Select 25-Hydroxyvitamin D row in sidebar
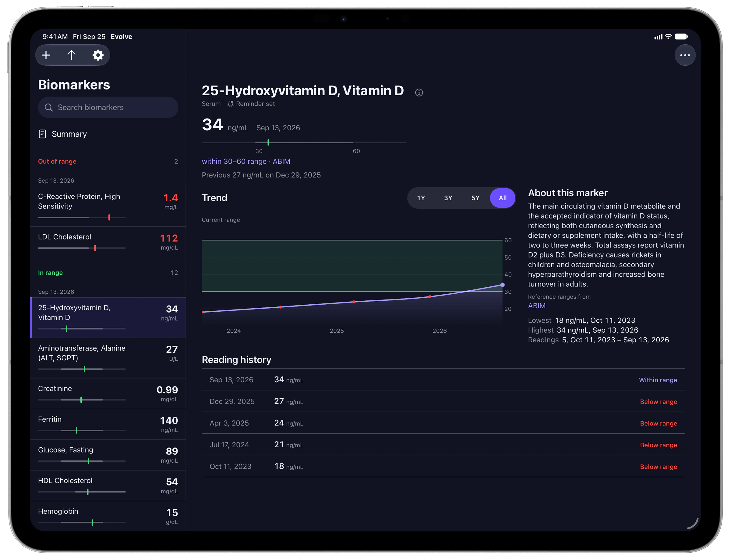The image size is (731, 560). (x=108, y=318)
